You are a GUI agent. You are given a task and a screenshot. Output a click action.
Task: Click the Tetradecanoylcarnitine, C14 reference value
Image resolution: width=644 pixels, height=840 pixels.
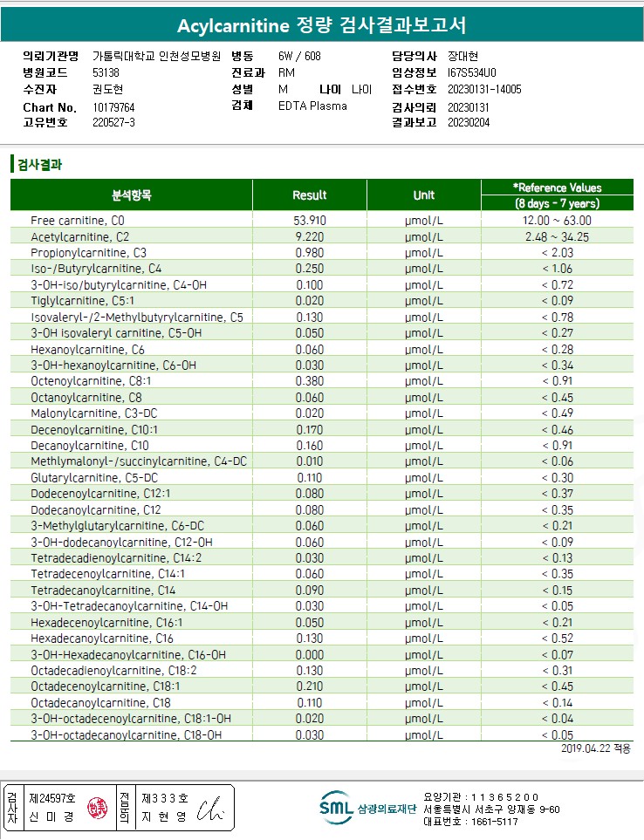pos(558,590)
